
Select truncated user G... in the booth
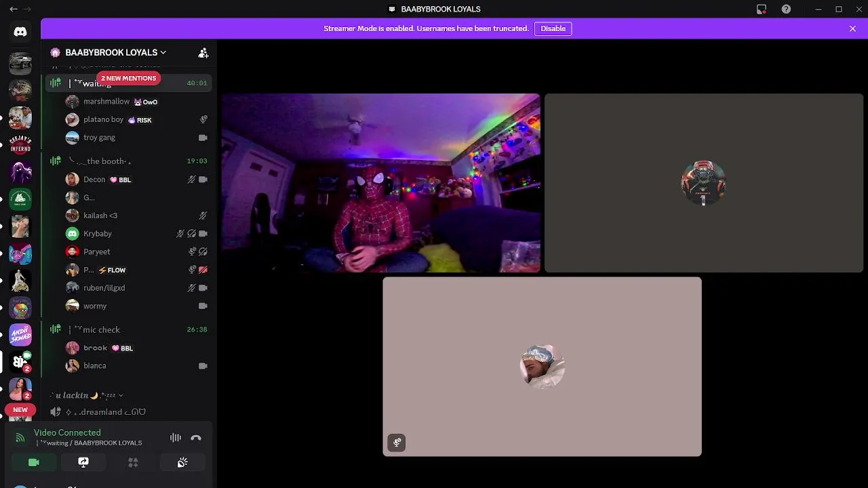pos(138,198)
